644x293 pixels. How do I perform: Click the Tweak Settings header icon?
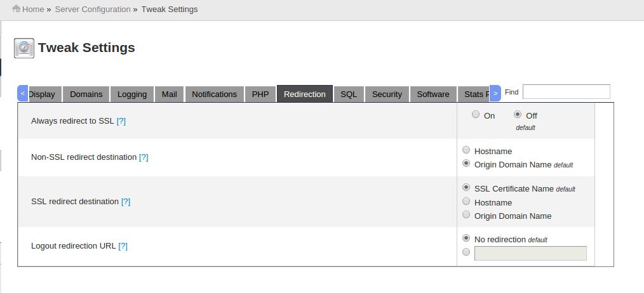coord(23,48)
